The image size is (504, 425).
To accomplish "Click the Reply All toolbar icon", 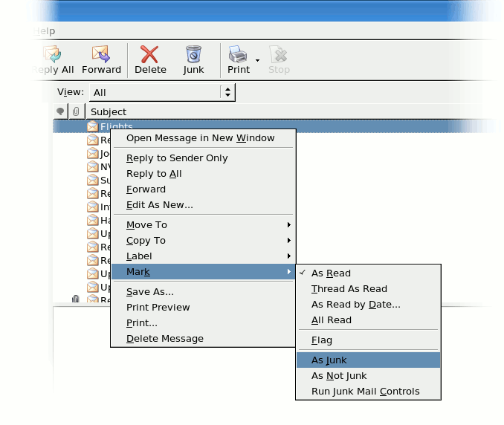I will click(51, 55).
